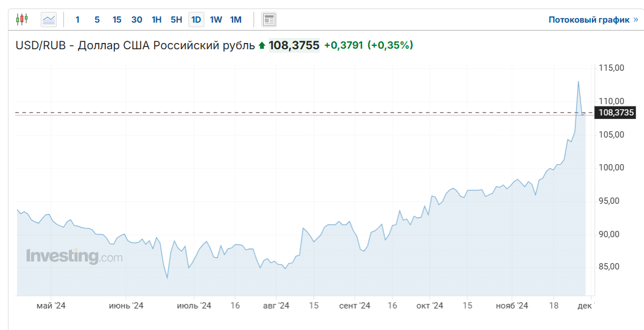Select the 1D daily interval
The image size is (644, 330).
coord(196,20)
